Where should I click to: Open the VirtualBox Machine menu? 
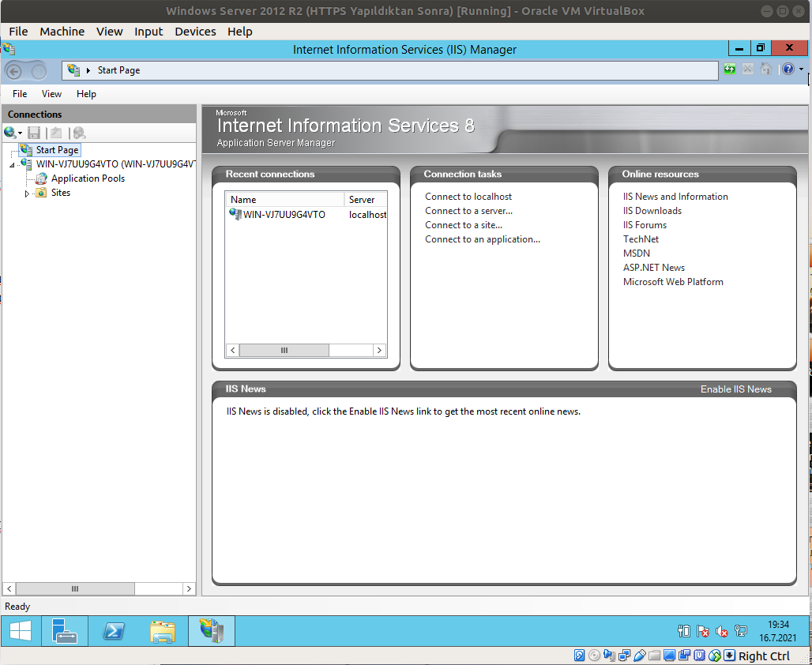(x=62, y=32)
